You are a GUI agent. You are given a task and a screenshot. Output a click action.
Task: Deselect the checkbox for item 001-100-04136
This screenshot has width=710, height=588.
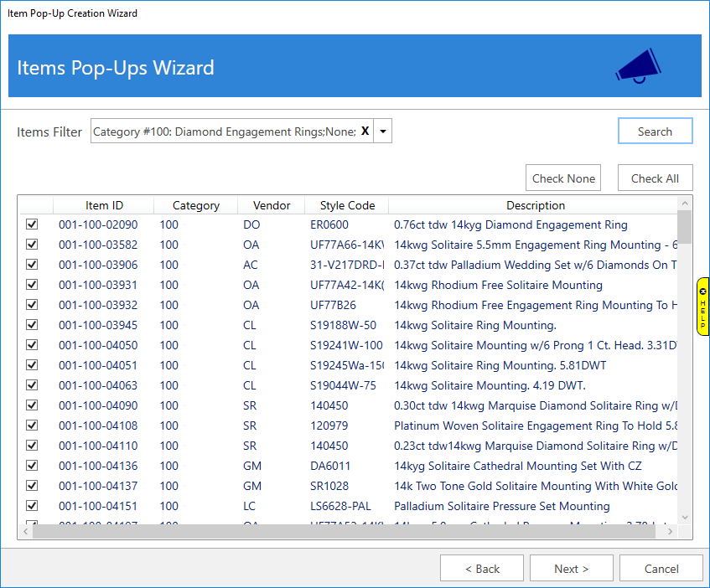(32, 466)
